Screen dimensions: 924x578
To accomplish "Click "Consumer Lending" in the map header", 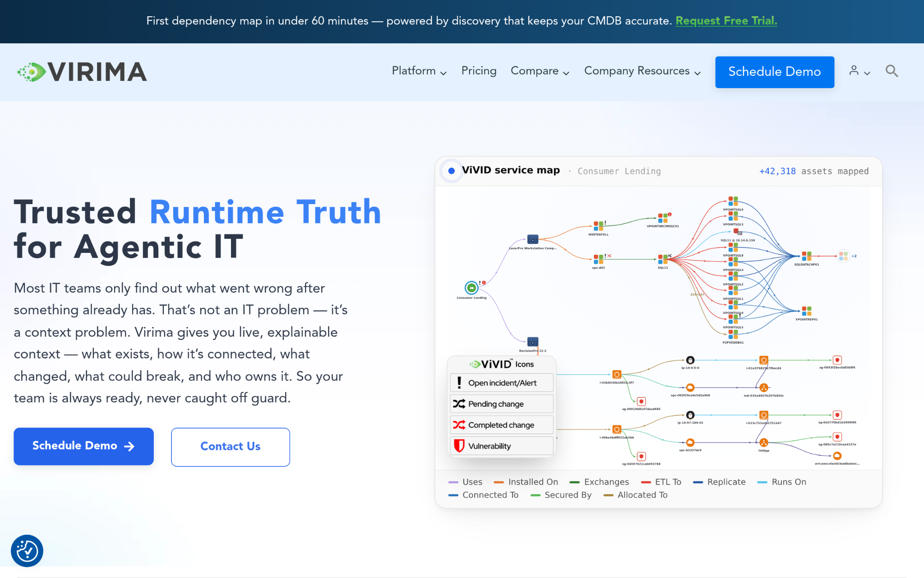I will [x=619, y=171].
